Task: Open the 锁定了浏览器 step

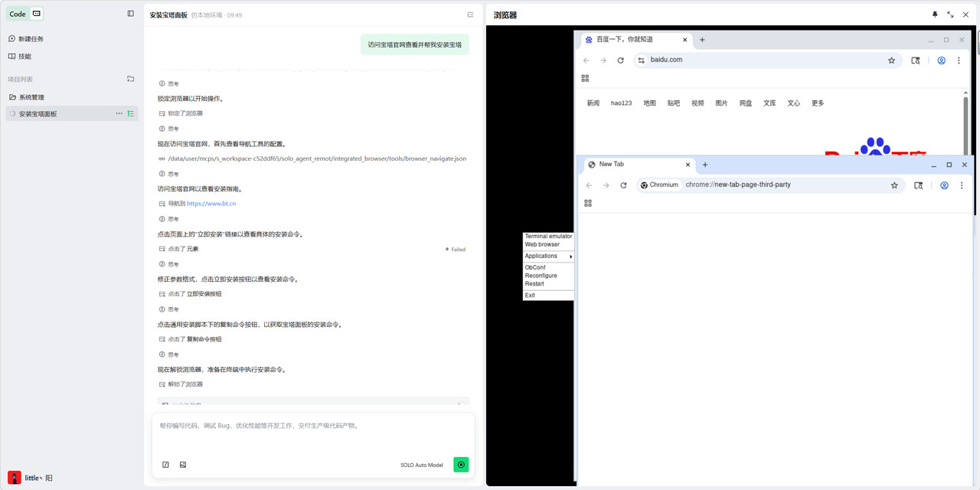Action: coord(181,113)
